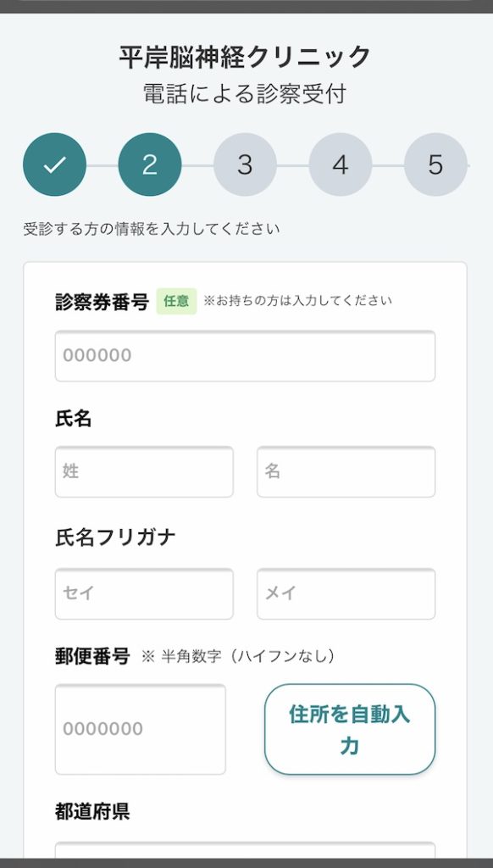Viewport: 493px width, 868px height.
Task: Click the 都道府県 label
Action: click(92, 811)
